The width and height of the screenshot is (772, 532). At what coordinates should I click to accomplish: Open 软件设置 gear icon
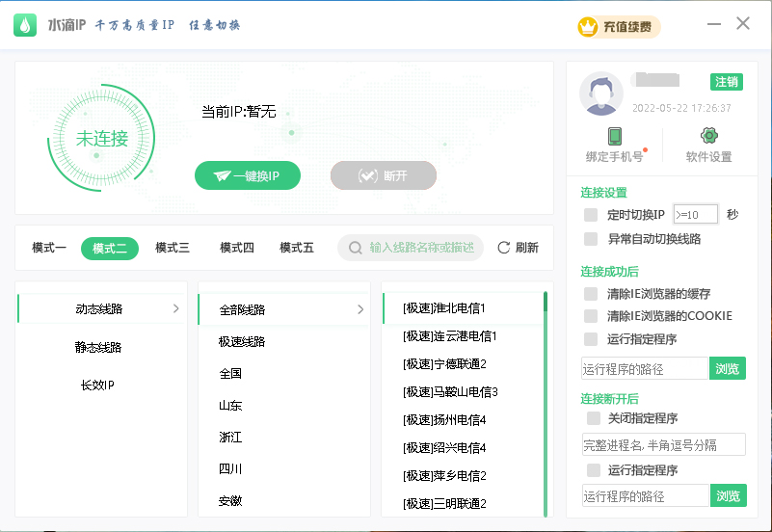[x=708, y=136]
